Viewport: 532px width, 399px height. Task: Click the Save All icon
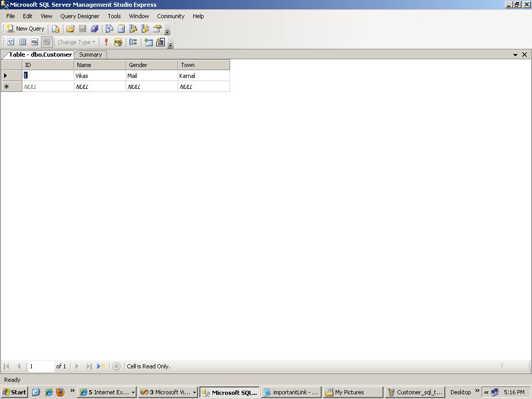coord(95,29)
